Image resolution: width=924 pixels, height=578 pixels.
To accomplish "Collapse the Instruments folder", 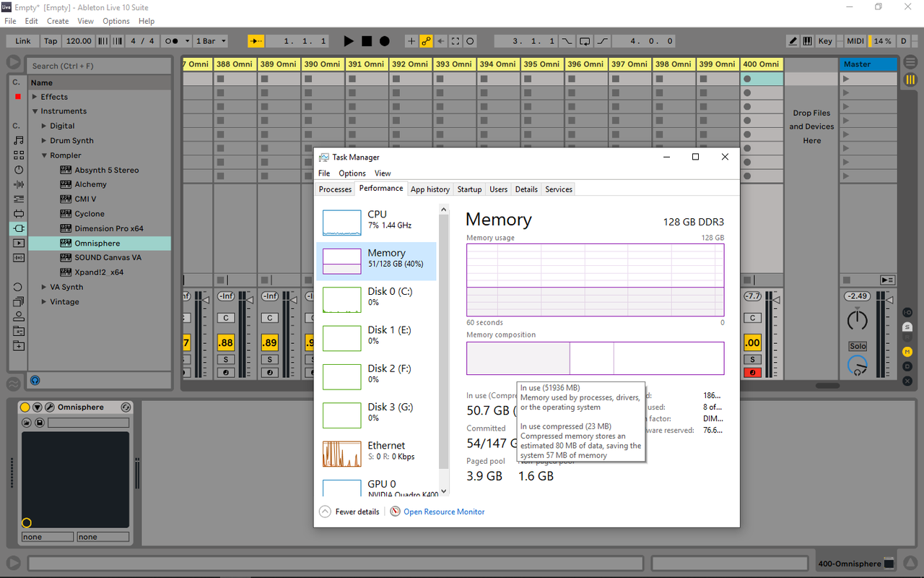I will [35, 111].
